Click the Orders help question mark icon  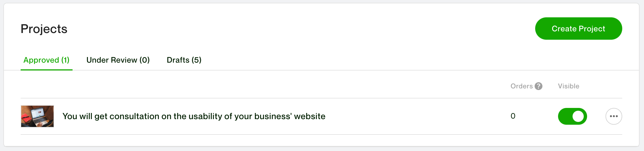(539, 86)
